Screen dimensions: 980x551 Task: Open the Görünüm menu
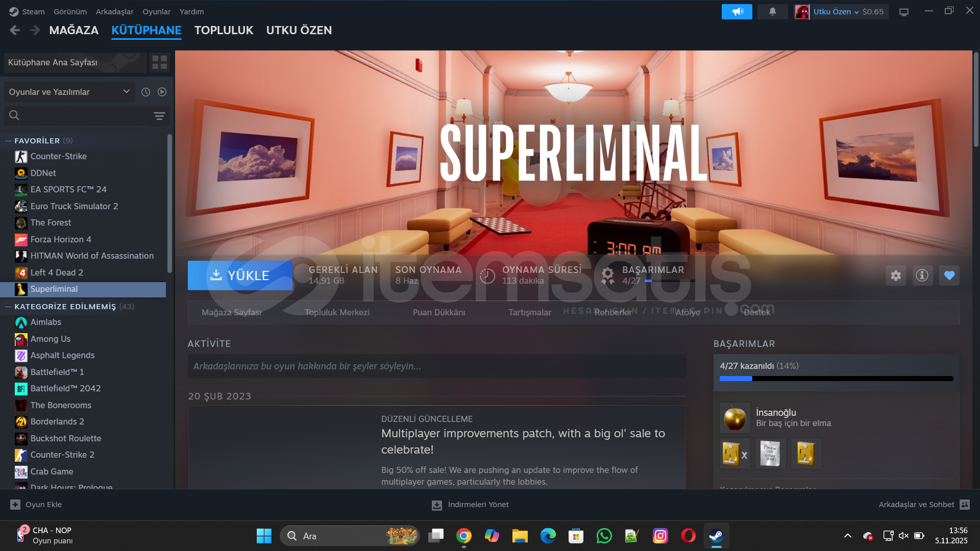(x=70, y=11)
